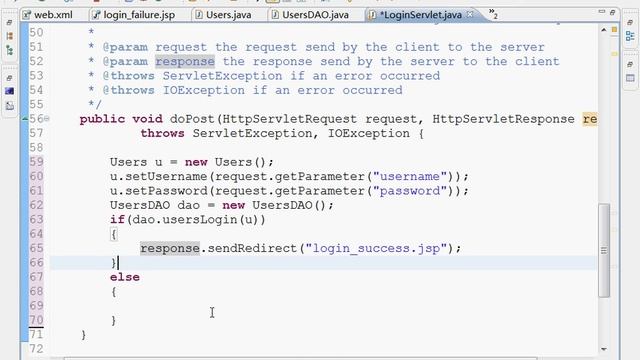Screen dimensions: 640x360
Task: Click line number 66 in the gutter
Action: click(36, 263)
